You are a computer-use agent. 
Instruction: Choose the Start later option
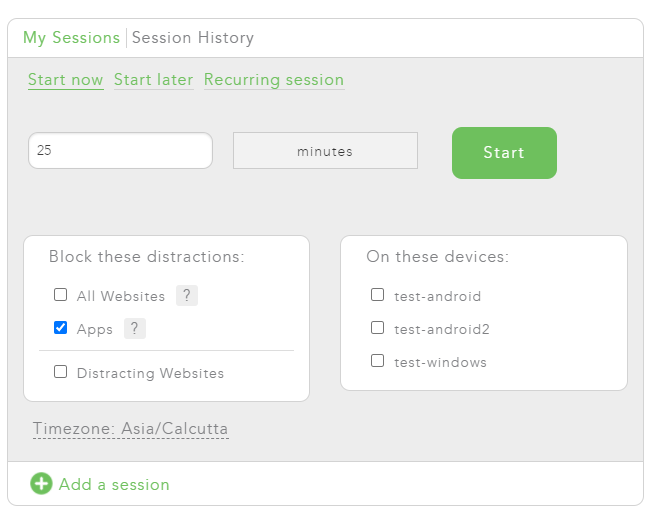tap(153, 79)
